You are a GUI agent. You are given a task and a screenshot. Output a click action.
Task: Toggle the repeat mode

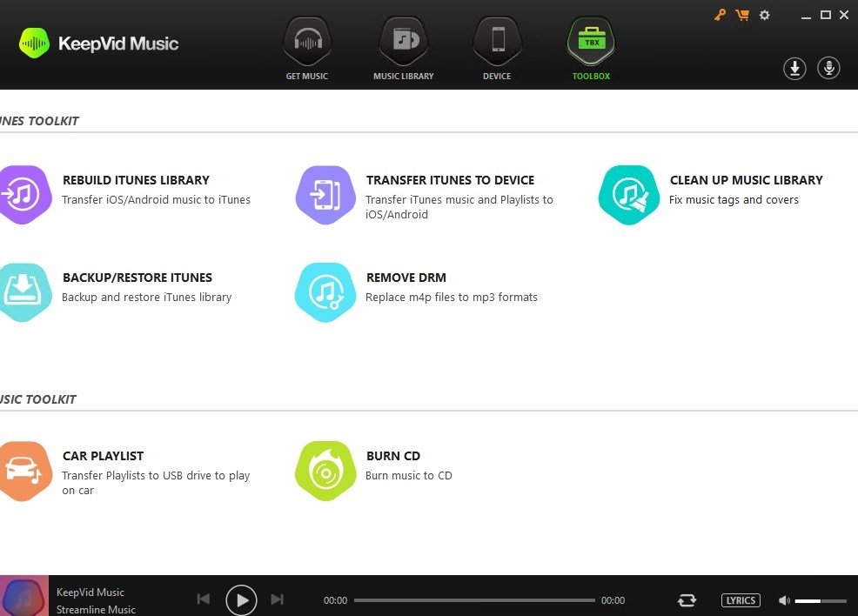pyautogui.click(x=687, y=600)
